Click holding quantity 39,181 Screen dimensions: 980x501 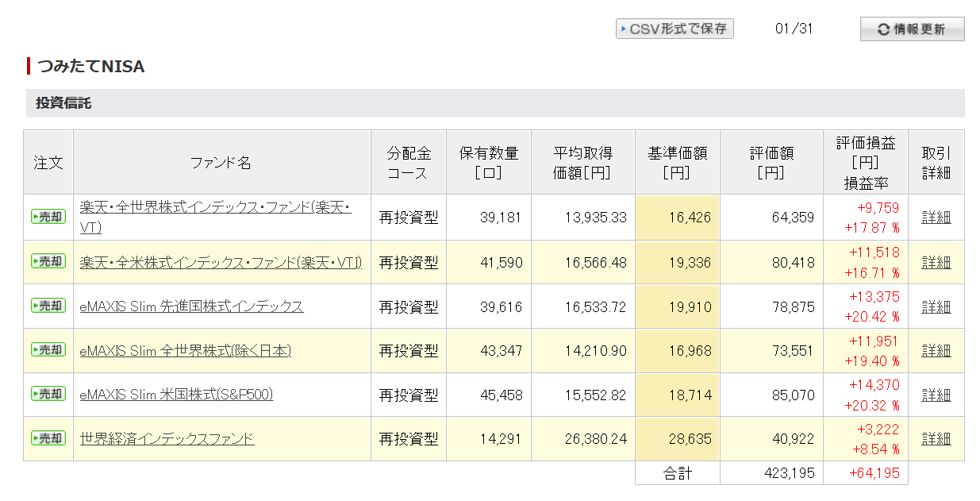501,218
